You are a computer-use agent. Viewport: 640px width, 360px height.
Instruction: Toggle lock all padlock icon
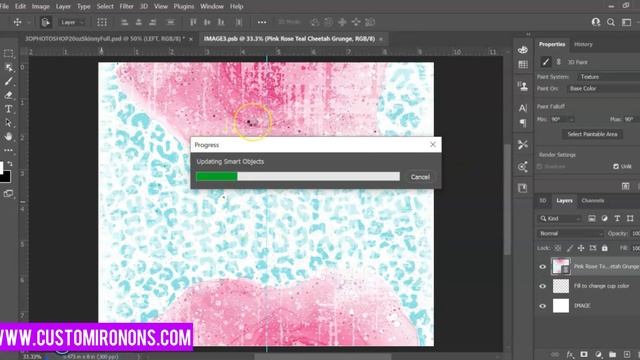tap(604, 248)
